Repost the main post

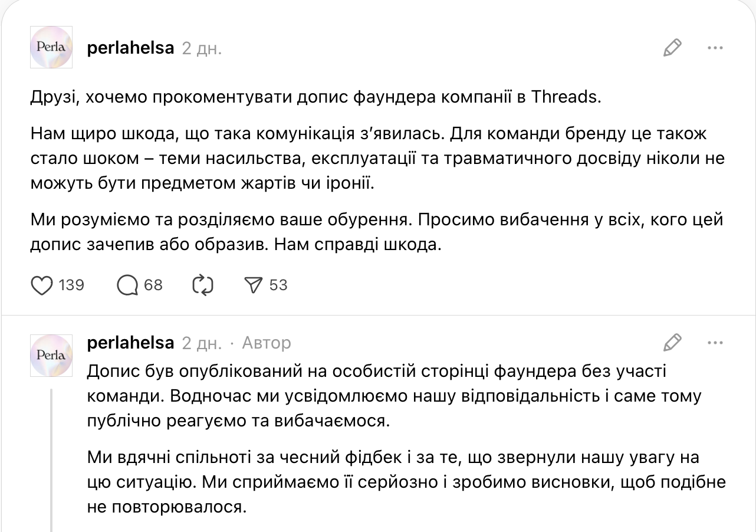pos(202,285)
